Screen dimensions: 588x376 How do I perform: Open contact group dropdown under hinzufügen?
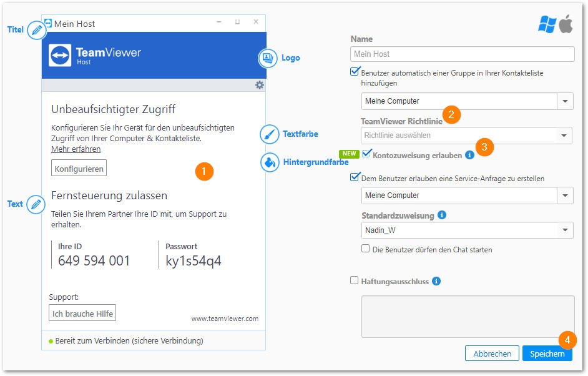[x=468, y=101]
